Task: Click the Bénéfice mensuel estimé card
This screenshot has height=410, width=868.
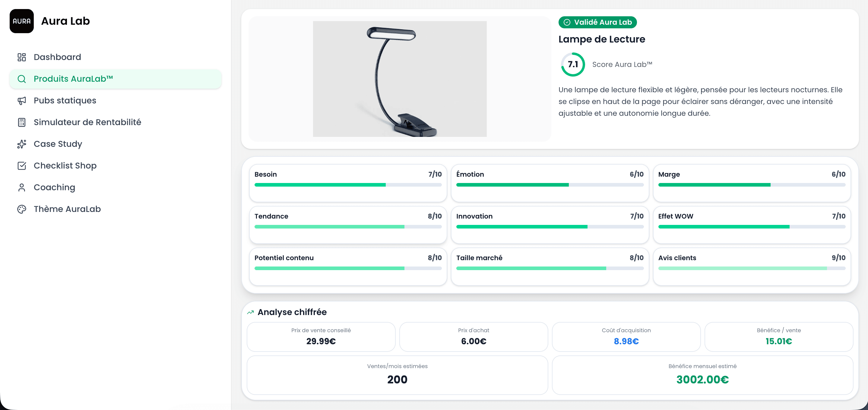Action: click(702, 375)
